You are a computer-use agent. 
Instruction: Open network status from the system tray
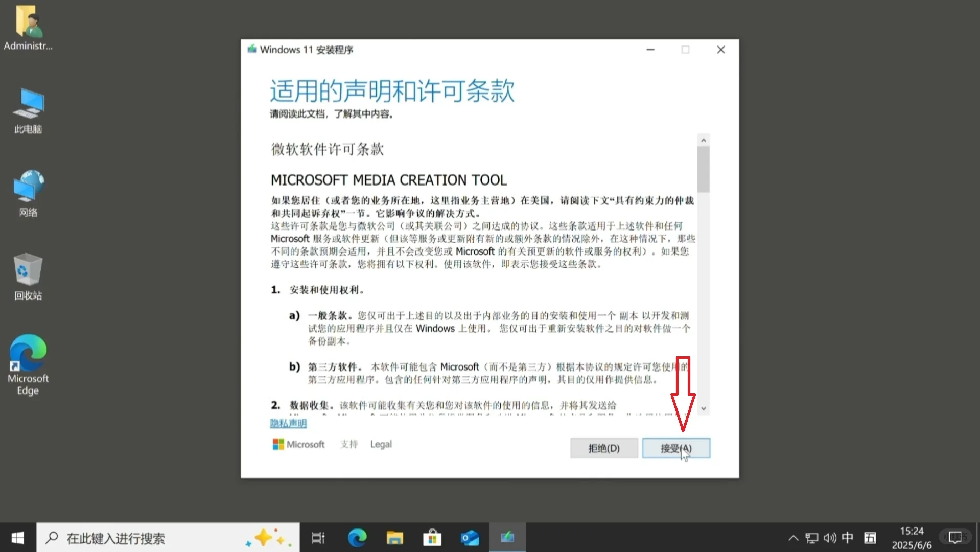point(811,537)
